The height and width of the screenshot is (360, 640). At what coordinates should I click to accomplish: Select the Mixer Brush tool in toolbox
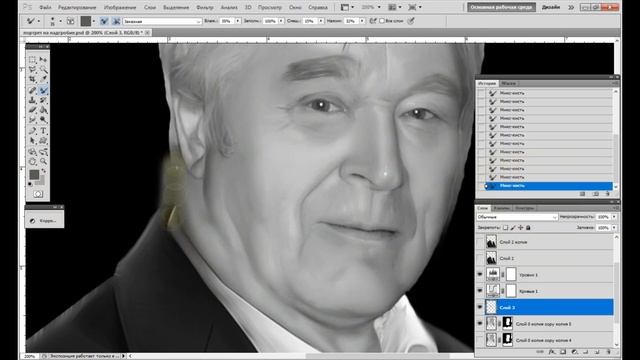(x=43, y=90)
